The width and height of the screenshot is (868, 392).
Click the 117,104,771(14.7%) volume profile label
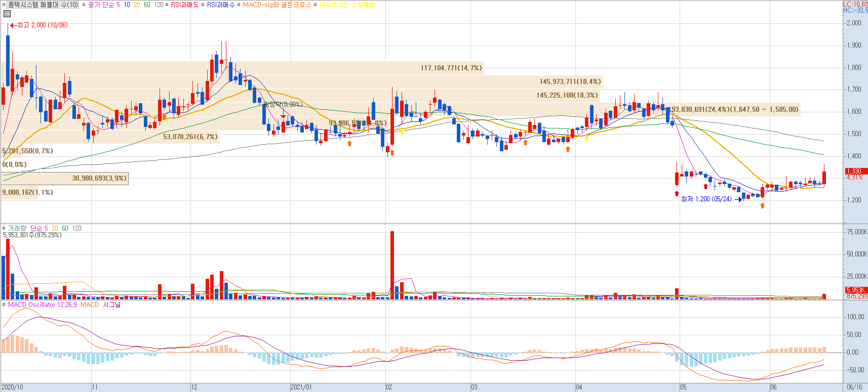pos(451,68)
